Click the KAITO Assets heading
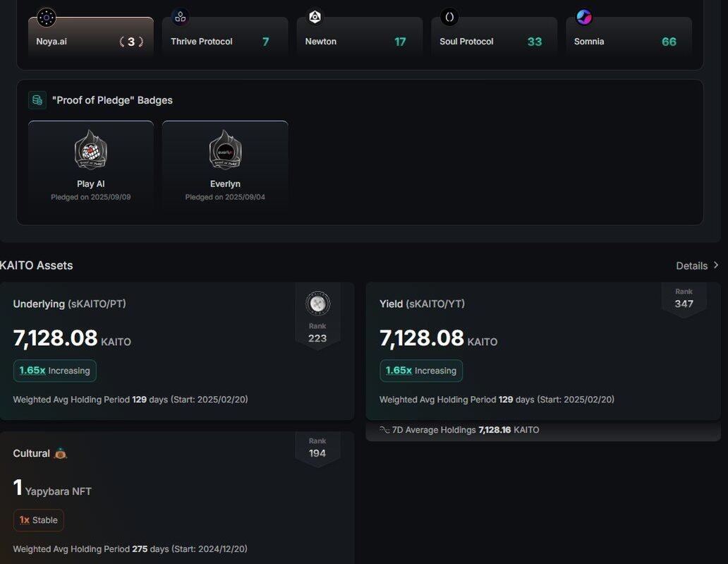The width and height of the screenshot is (728, 564). 36,265
